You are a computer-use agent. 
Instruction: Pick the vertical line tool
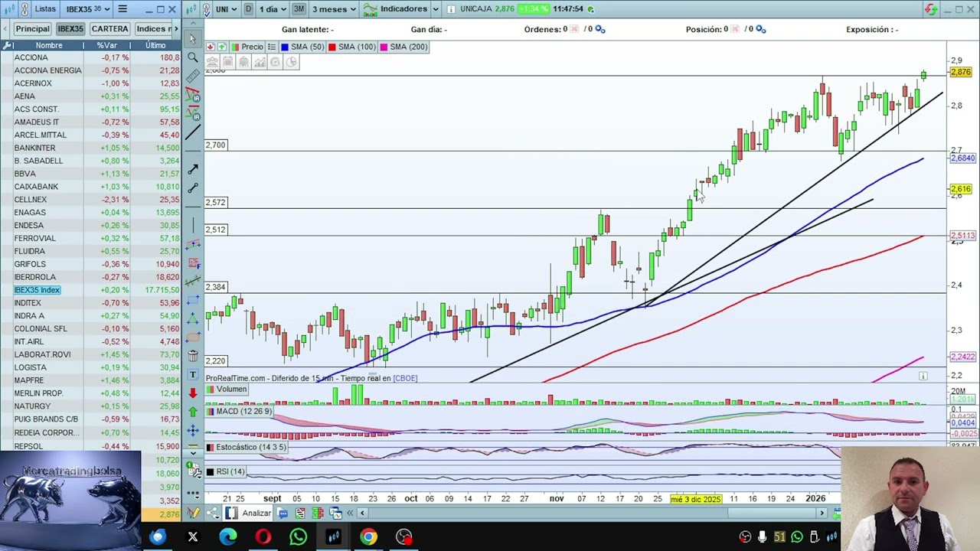[x=192, y=225]
